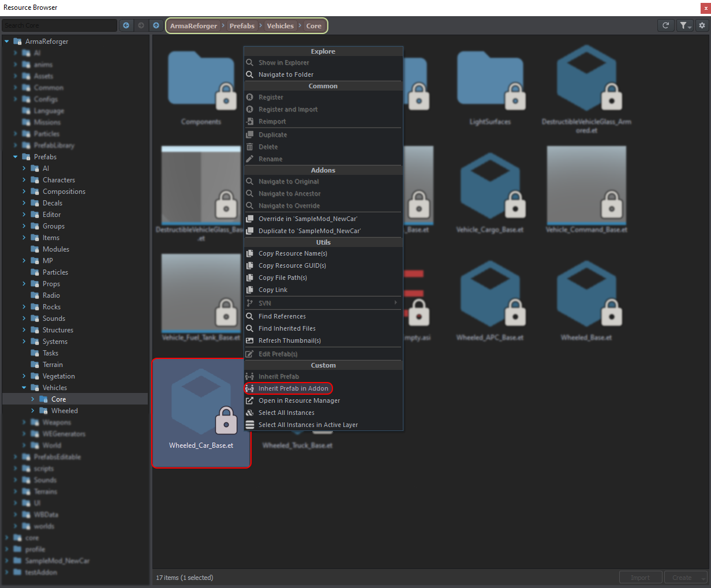This screenshot has width=711, height=588.
Task: Select the Items folder label in the tree
Action: (x=51, y=238)
